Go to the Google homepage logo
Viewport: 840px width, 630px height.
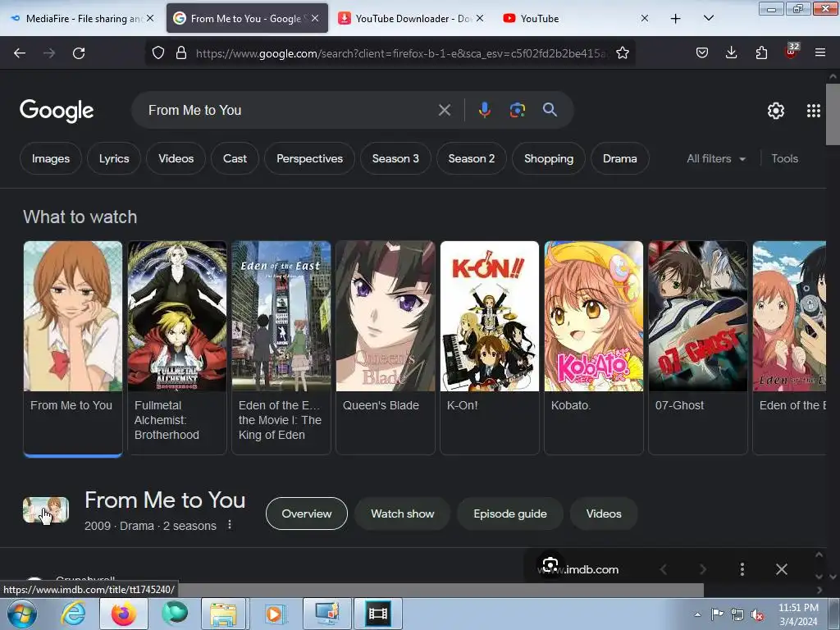pyautogui.click(x=57, y=111)
